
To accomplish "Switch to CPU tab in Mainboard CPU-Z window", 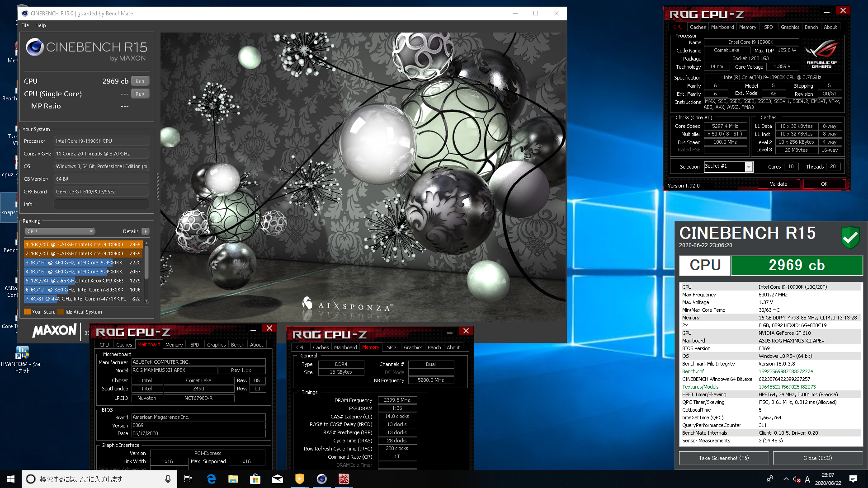I will [x=104, y=345].
